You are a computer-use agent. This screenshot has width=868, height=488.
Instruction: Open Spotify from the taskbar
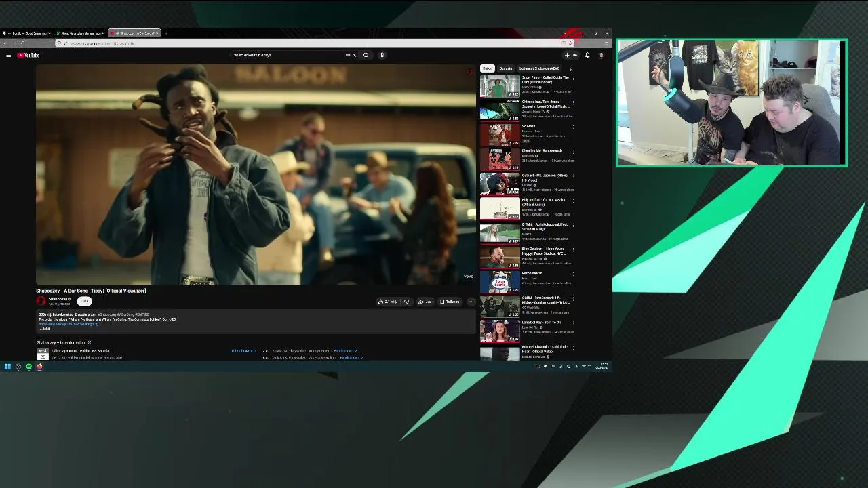pyautogui.click(x=28, y=367)
